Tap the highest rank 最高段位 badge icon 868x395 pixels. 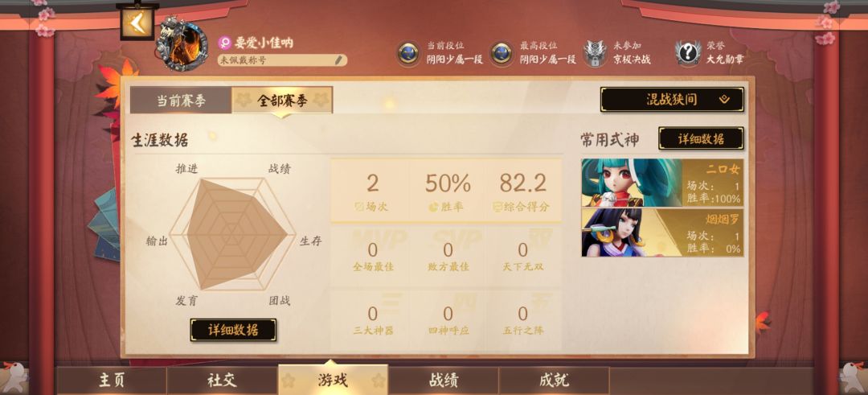pos(502,53)
